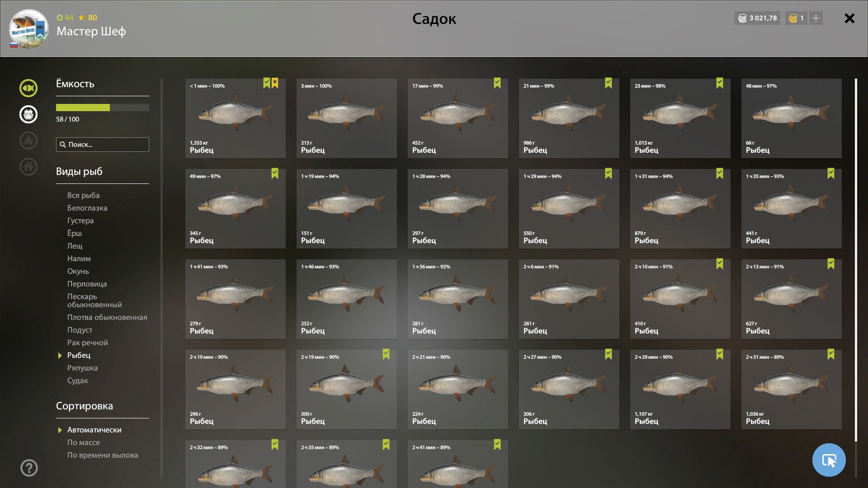Image resolution: width=868 pixels, height=488 pixels.
Task: Sort by По массе
Action: pos(84,442)
